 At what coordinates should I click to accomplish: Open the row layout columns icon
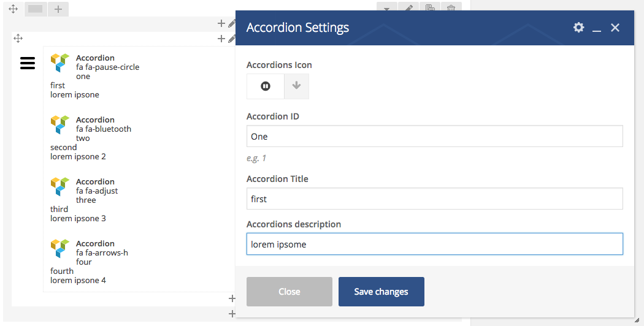pos(36,9)
